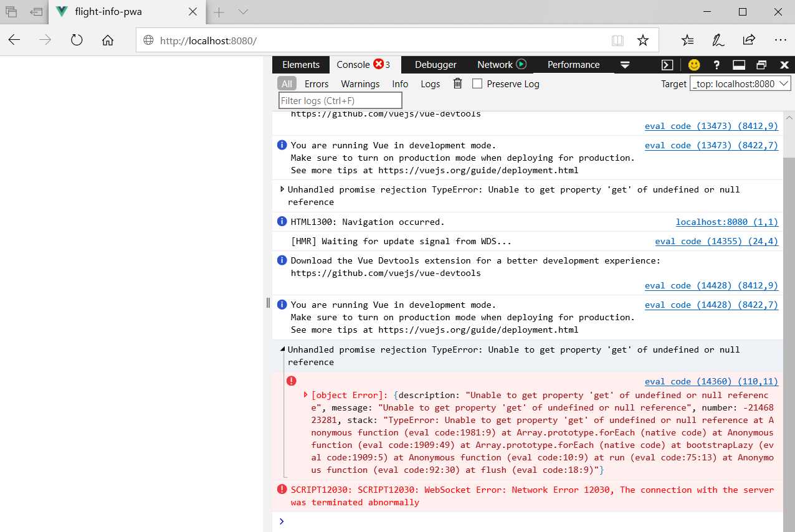Open more panels via the chevron dropdown
The image size is (795, 532).
625,64
